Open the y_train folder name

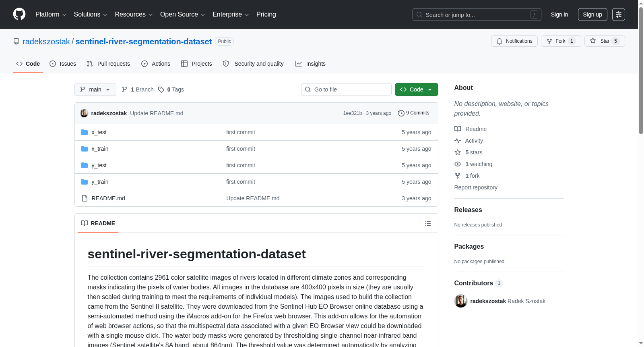click(100, 182)
